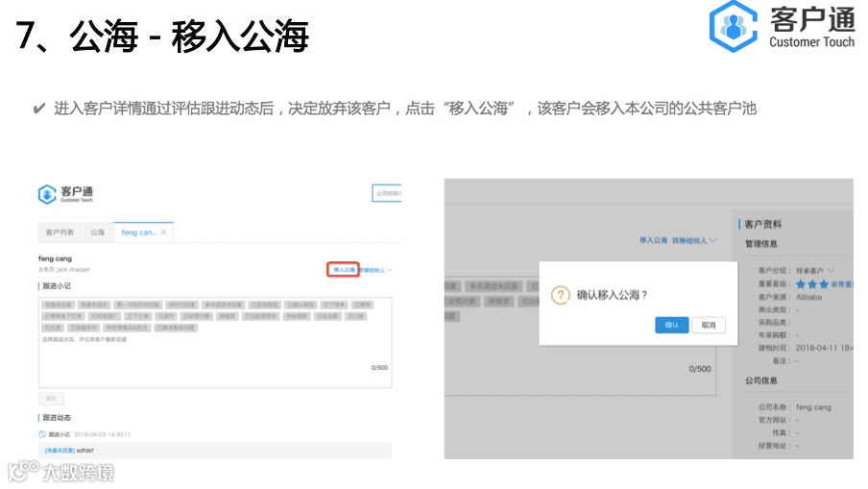Open the 客户列表 tab
Screen dimensions: 868x489
[60, 232]
